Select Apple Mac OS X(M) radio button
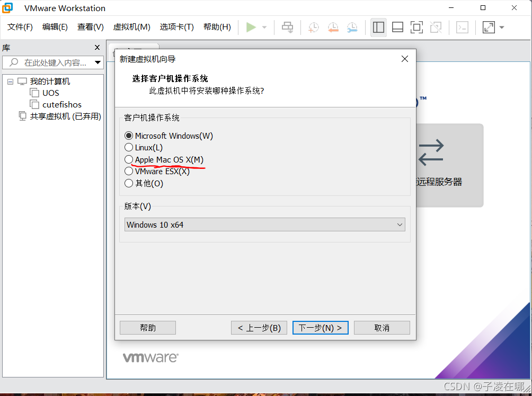This screenshot has width=532, height=396. pyautogui.click(x=129, y=159)
